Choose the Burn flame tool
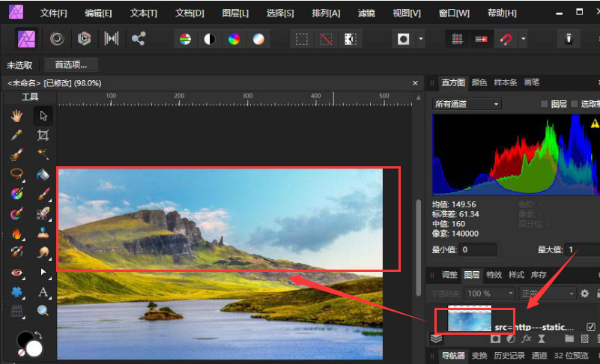600x364 pixels. 16,233
